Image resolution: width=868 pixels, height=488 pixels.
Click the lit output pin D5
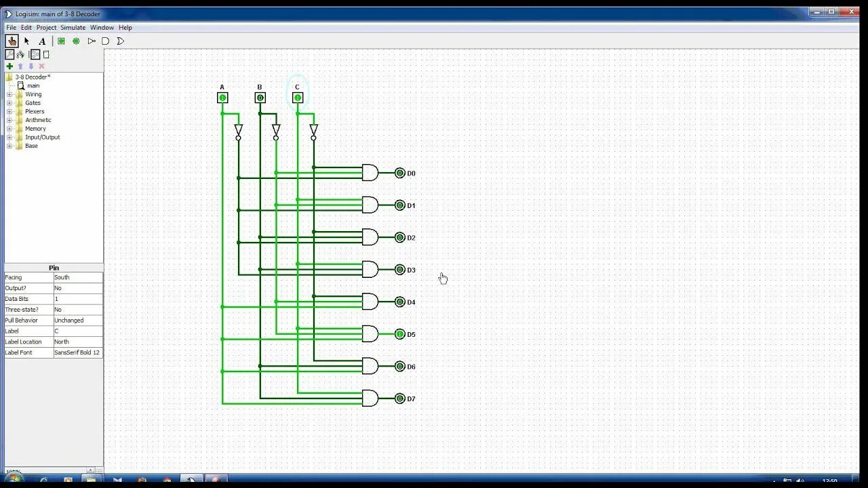[x=400, y=334]
